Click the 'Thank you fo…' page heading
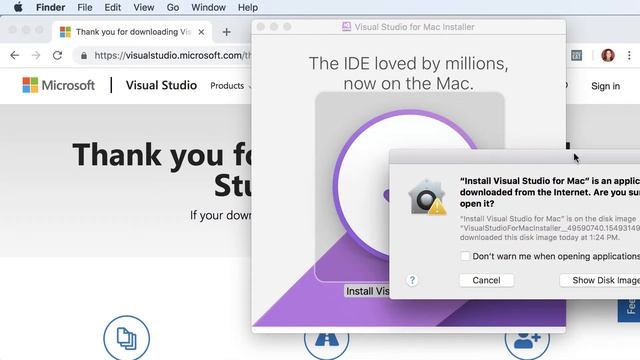Image resolution: width=640 pixels, height=360 pixels. point(162,170)
